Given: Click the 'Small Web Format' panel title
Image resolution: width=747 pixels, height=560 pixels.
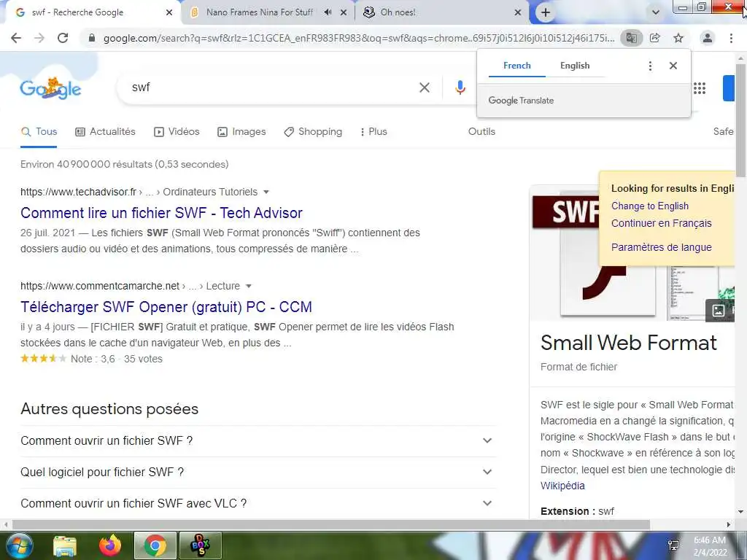Looking at the screenshot, I should pyautogui.click(x=628, y=343).
